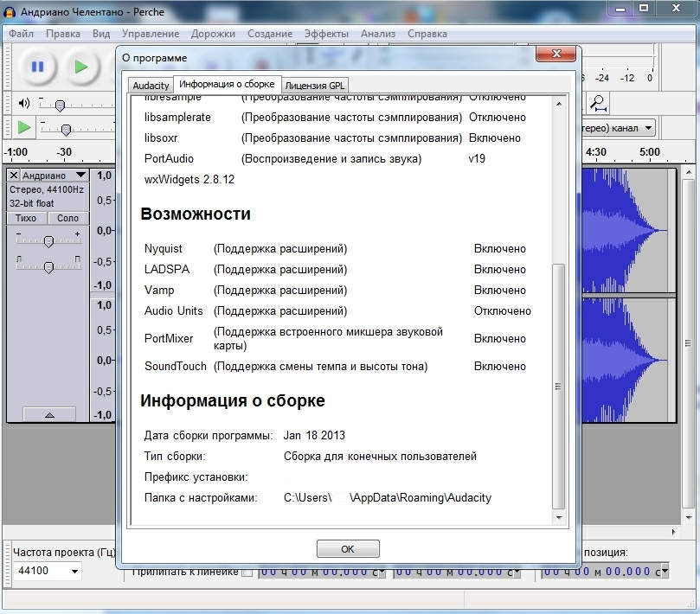This screenshot has width=700, height=614.
Task: Open the Управление menu
Action: pos(151,34)
